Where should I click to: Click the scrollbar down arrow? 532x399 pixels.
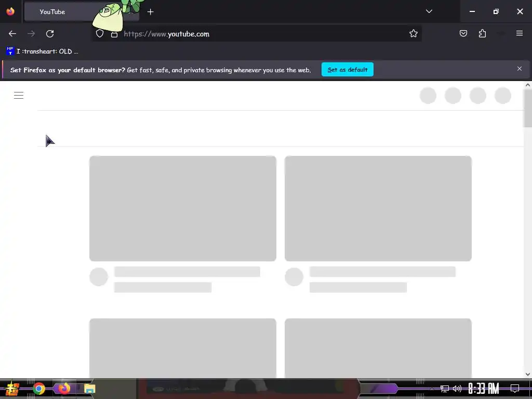point(528,374)
